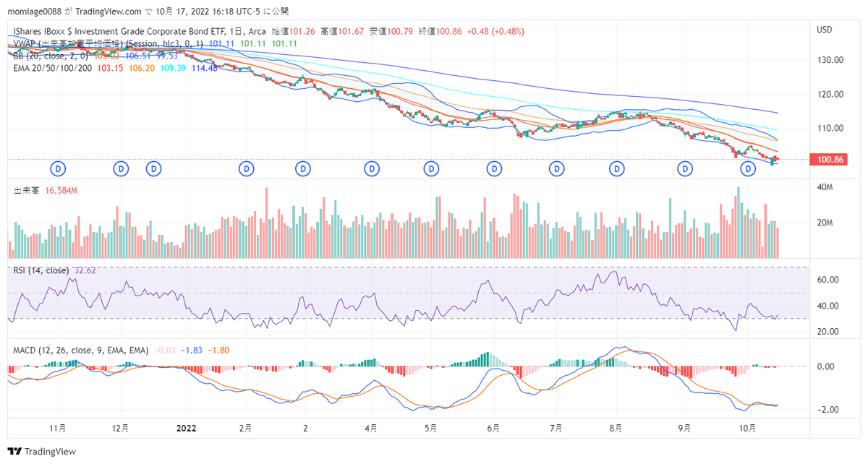
Task: Click the 130.00 price axis label
Action: [830, 61]
